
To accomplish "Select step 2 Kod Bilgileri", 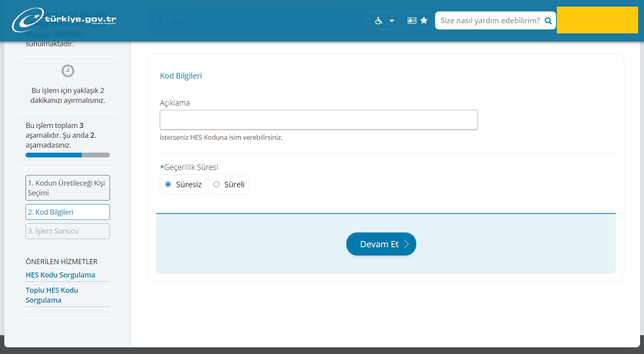I will [x=68, y=212].
